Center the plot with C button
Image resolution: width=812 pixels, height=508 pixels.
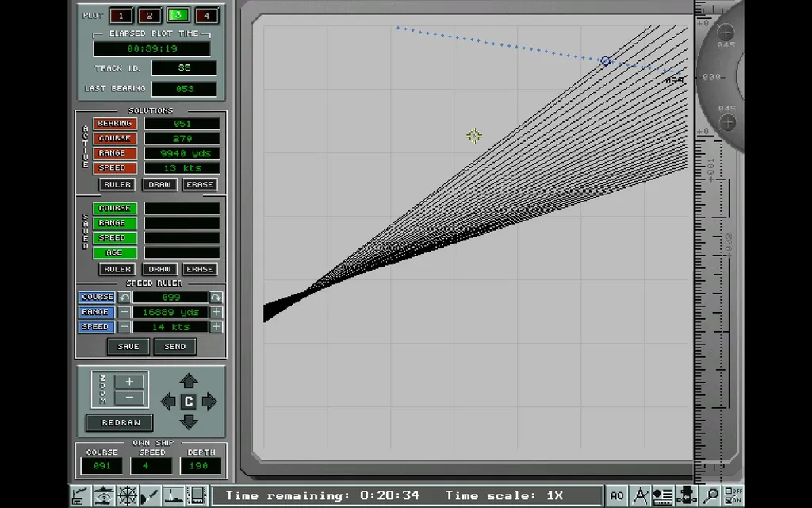click(188, 402)
